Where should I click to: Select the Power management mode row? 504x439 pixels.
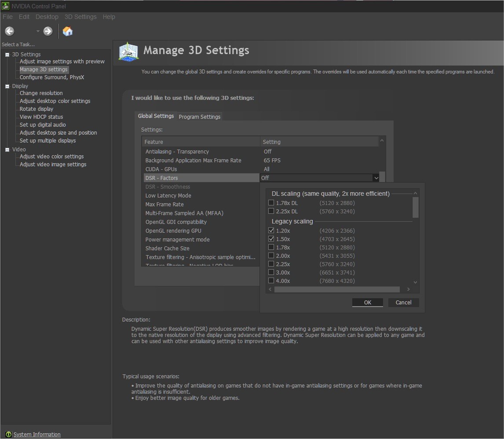tap(201, 239)
